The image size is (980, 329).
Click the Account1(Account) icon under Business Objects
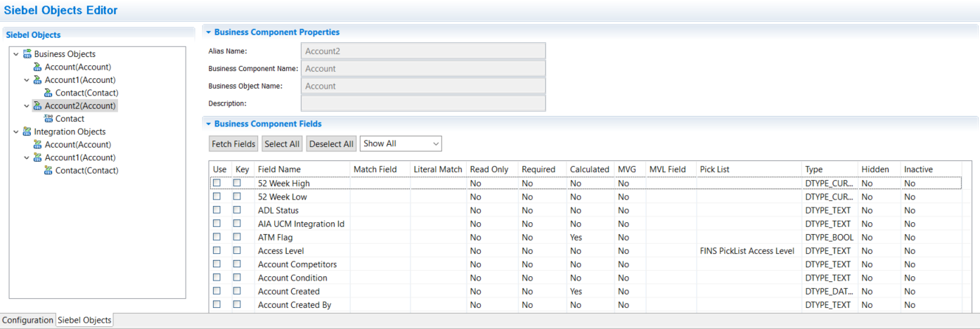[38, 80]
